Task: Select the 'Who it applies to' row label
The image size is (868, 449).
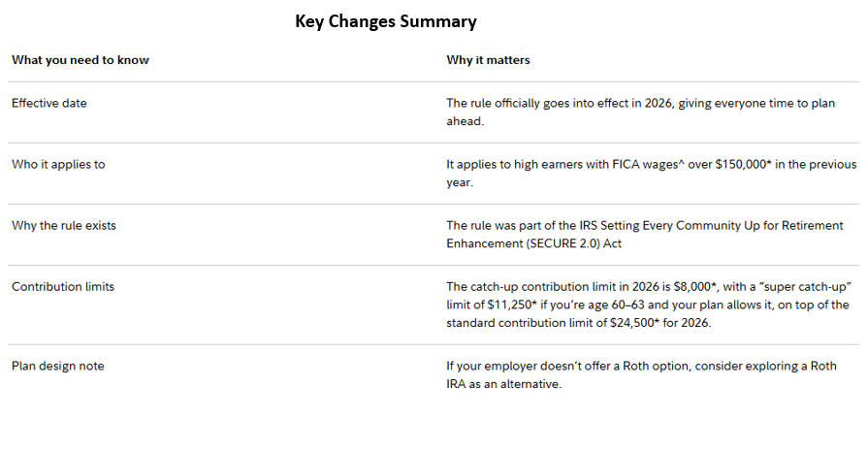Action: click(x=58, y=164)
